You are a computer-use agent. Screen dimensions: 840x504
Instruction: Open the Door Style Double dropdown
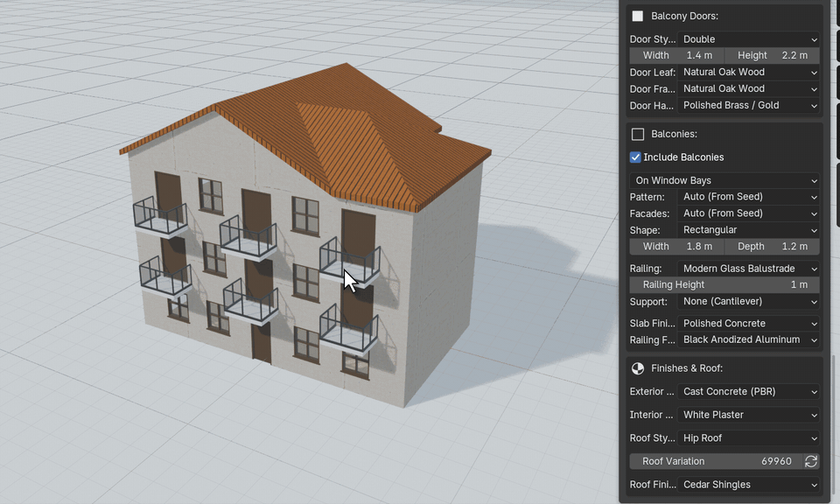tap(748, 39)
